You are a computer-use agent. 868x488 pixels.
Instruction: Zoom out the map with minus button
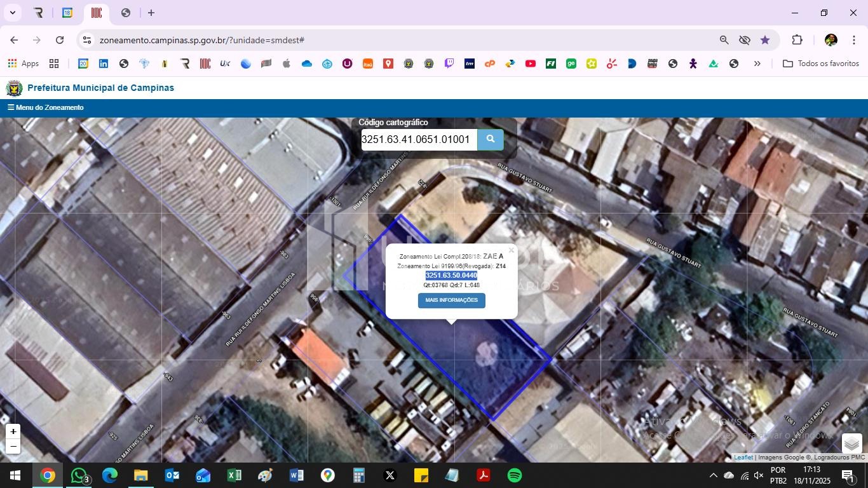[x=13, y=446]
